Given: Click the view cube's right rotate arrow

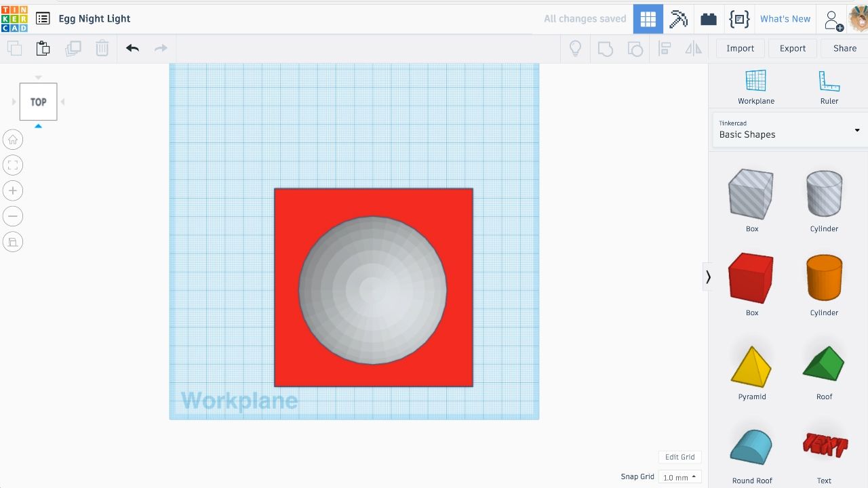Looking at the screenshot, I should (x=63, y=102).
